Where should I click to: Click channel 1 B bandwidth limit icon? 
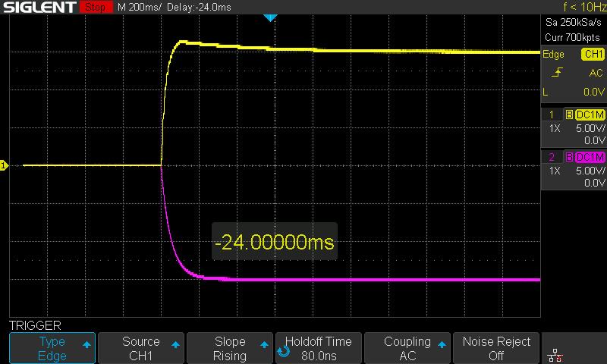click(570, 115)
